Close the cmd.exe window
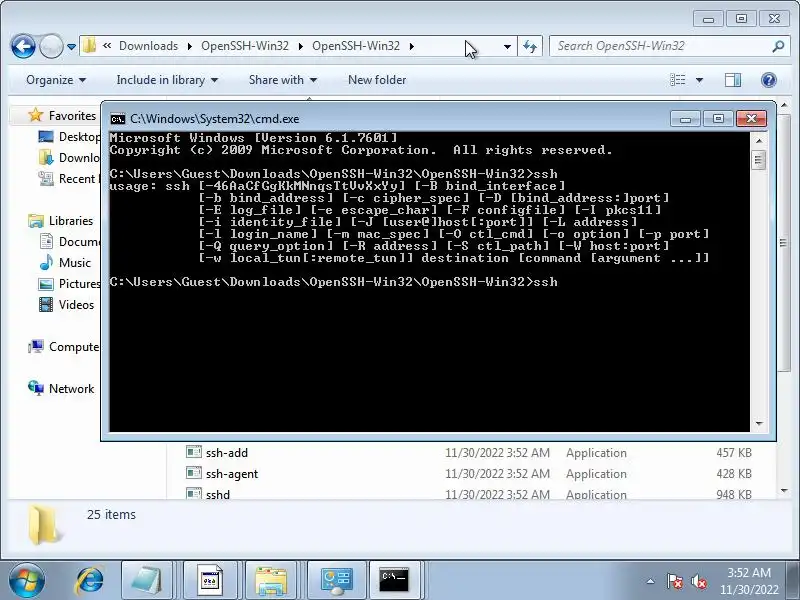This screenshot has width=800, height=600. 751,119
